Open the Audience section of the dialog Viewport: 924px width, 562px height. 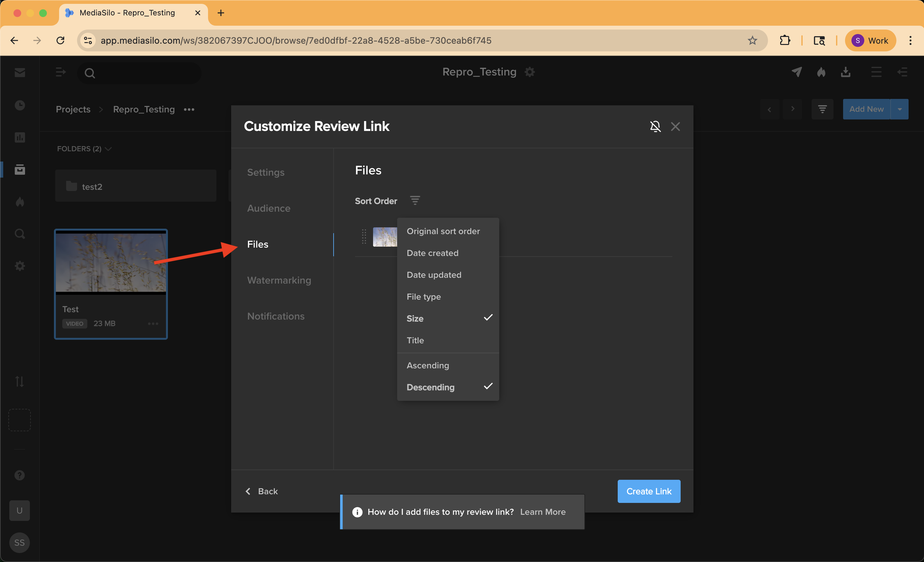[268, 208]
